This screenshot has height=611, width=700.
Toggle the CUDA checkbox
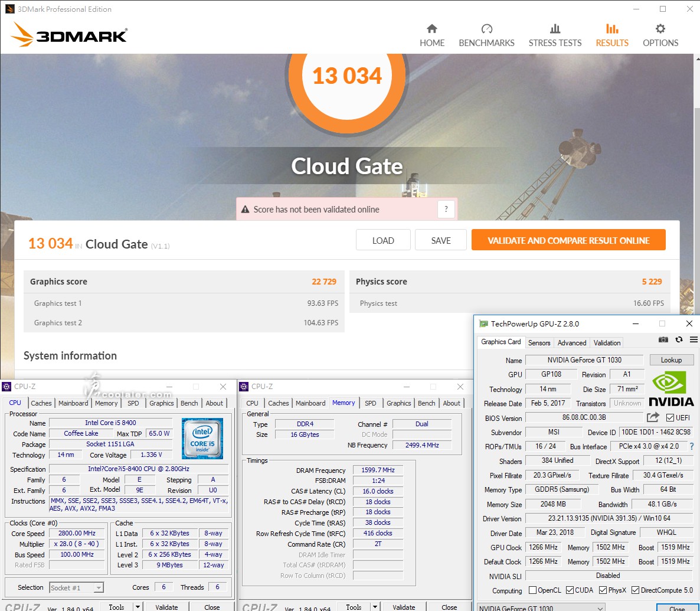coord(570,590)
